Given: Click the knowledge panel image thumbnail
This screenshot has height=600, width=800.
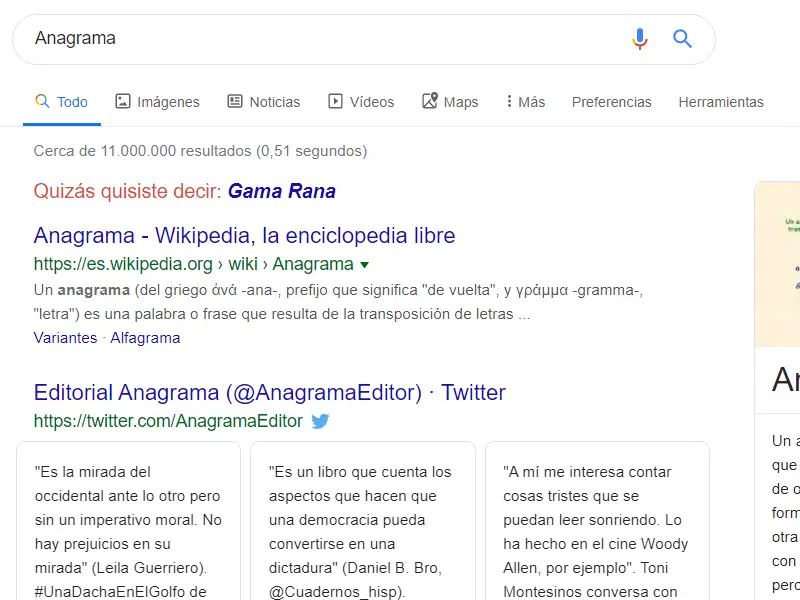Looking at the screenshot, I should click(x=777, y=264).
